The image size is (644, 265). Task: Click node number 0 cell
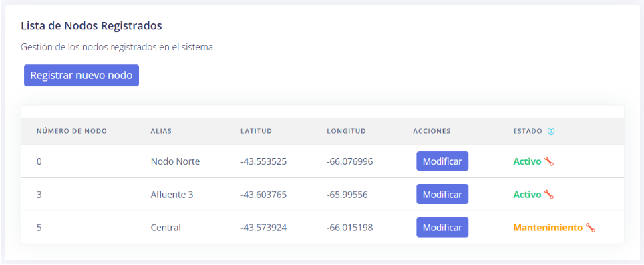39,161
